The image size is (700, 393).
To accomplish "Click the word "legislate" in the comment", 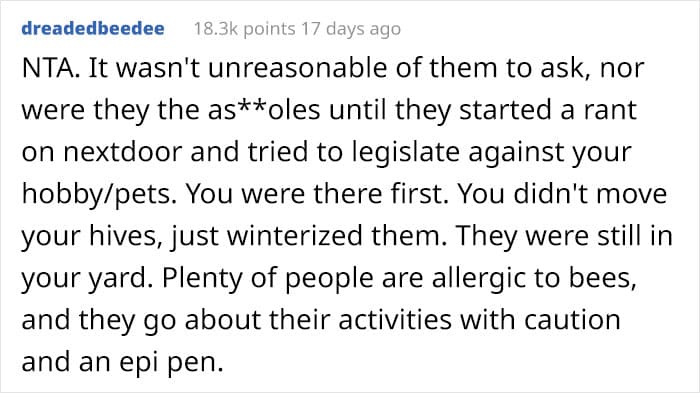I will (x=406, y=153).
